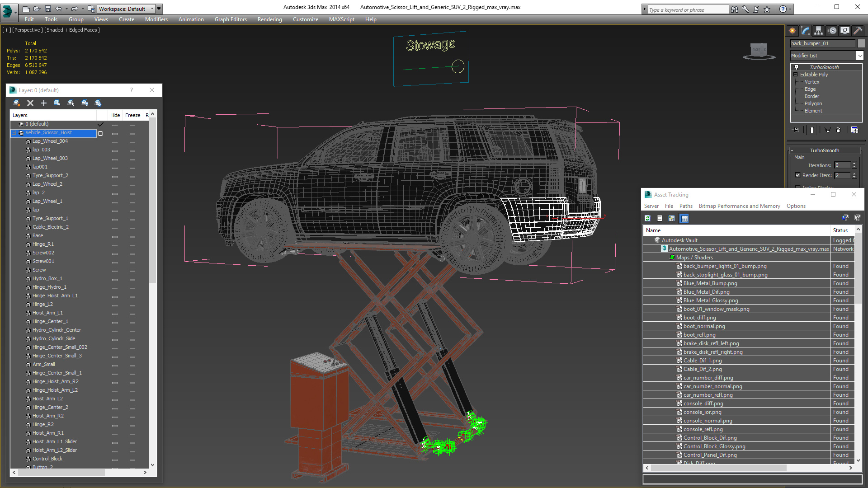Click the viewport [+] menu label

6,30
